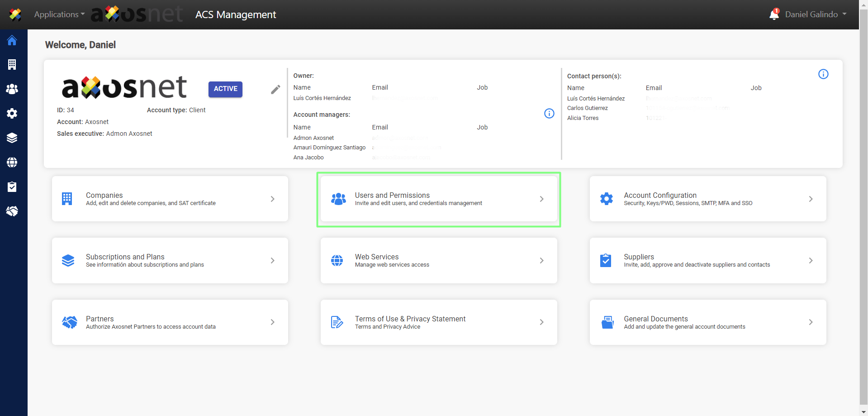Open the Daniel Galindo user menu
The height and width of the screenshot is (416, 868).
pos(816,14)
